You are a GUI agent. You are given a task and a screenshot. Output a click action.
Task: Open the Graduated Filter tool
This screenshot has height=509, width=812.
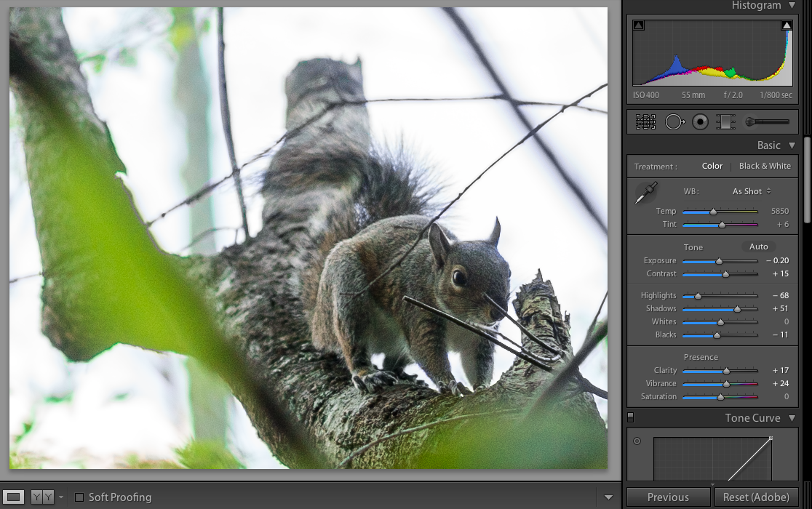click(x=724, y=122)
